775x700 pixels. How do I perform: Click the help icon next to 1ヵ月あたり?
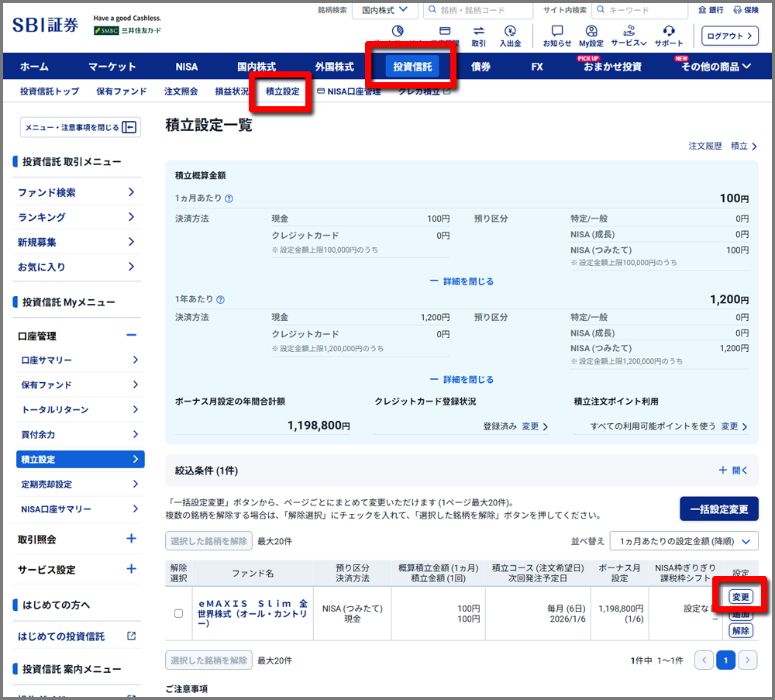(x=229, y=198)
